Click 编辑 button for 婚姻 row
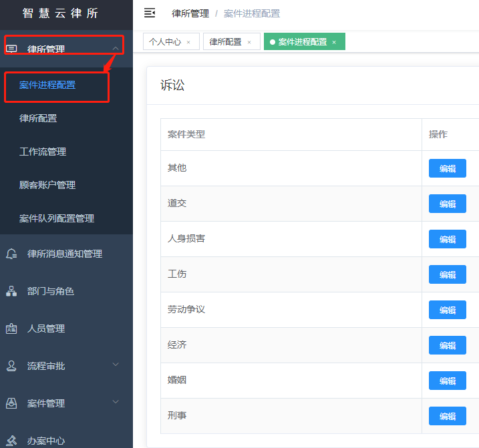This screenshot has width=479, height=448. (x=447, y=381)
